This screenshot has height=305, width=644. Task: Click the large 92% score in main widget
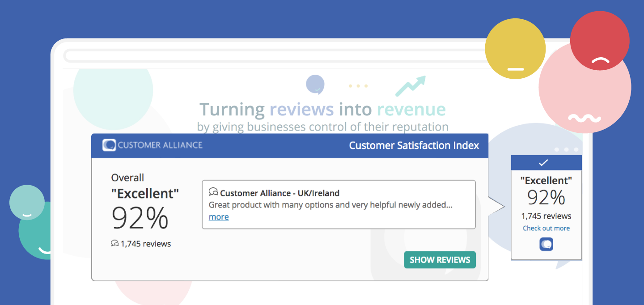[x=140, y=218]
